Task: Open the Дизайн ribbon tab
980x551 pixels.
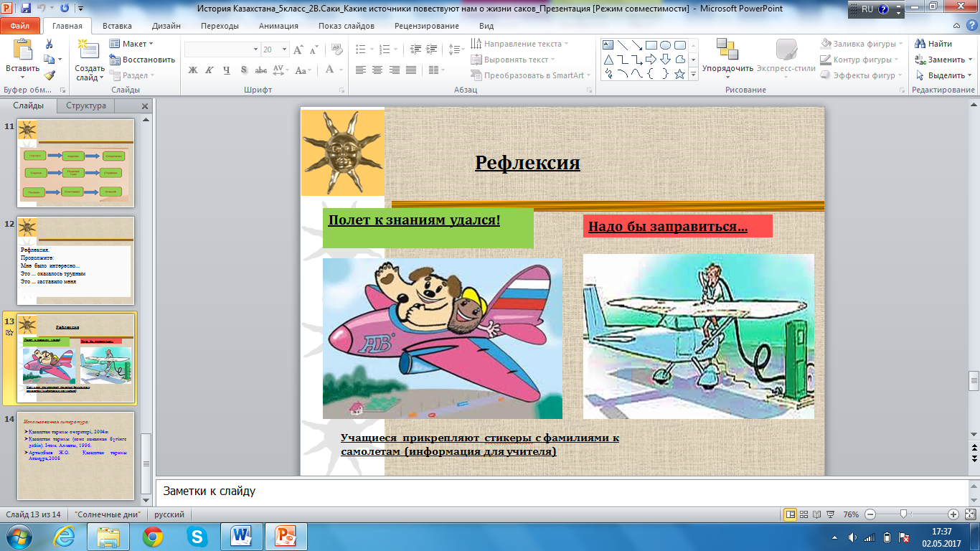Action: [165, 26]
